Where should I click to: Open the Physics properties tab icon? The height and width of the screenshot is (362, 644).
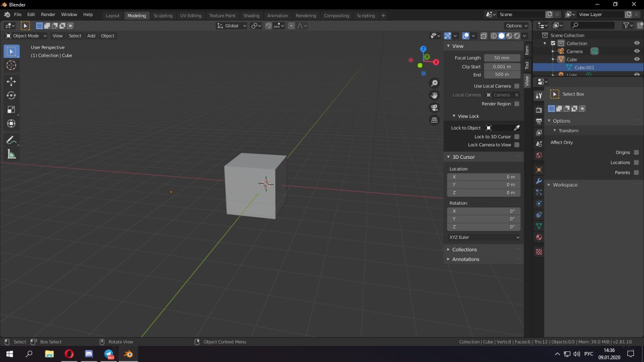pos(539,204)
